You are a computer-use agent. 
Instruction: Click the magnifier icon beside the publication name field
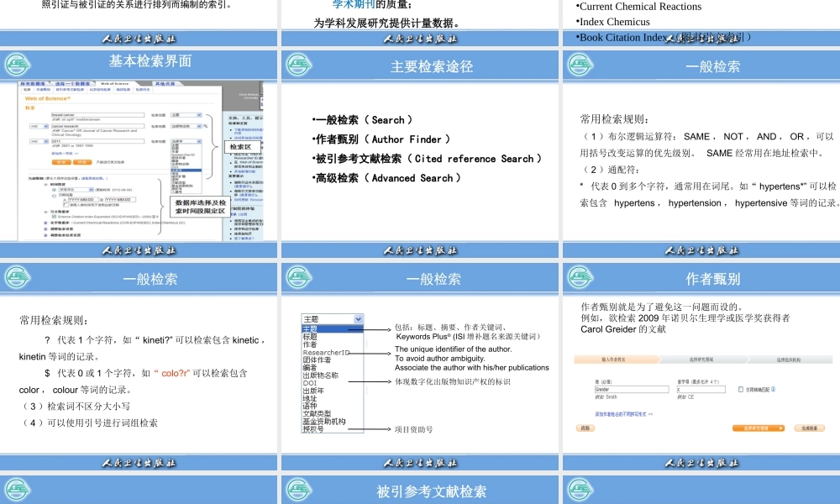[x=205, y=126]
